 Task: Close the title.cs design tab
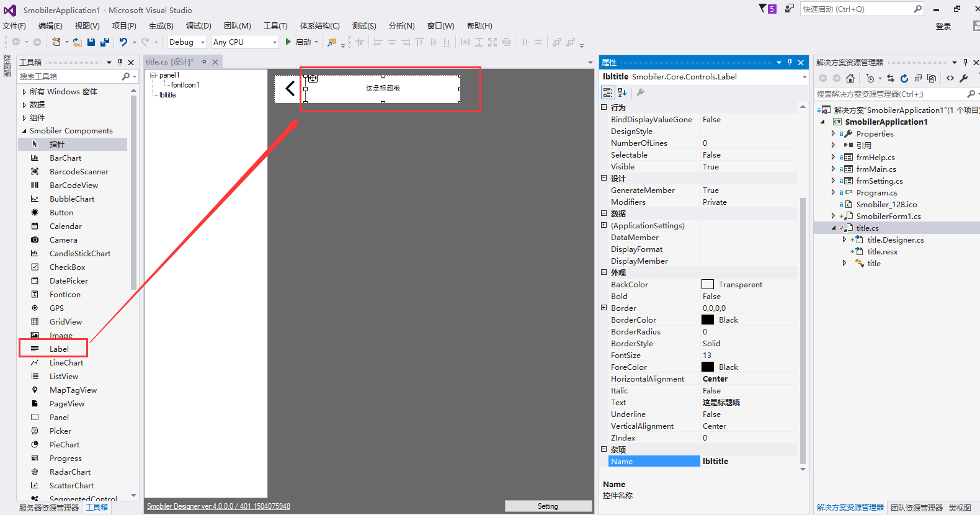215,62
